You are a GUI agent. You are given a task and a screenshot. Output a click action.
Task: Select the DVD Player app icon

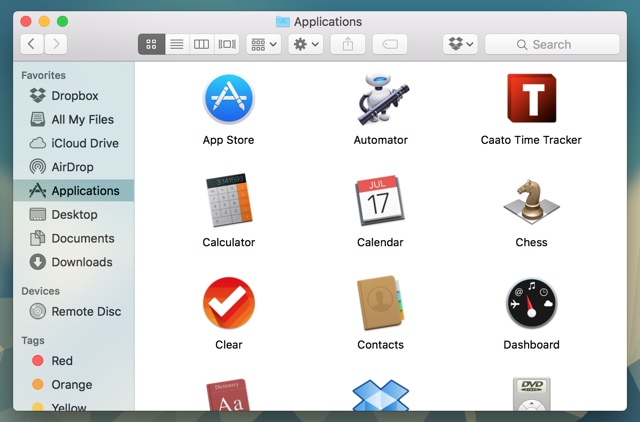coord(531,394)
